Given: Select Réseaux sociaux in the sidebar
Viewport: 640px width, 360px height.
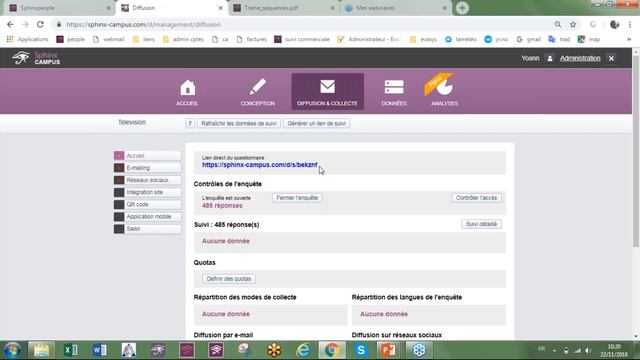Looking at the screenshot, I should click(x=147, y=180).
